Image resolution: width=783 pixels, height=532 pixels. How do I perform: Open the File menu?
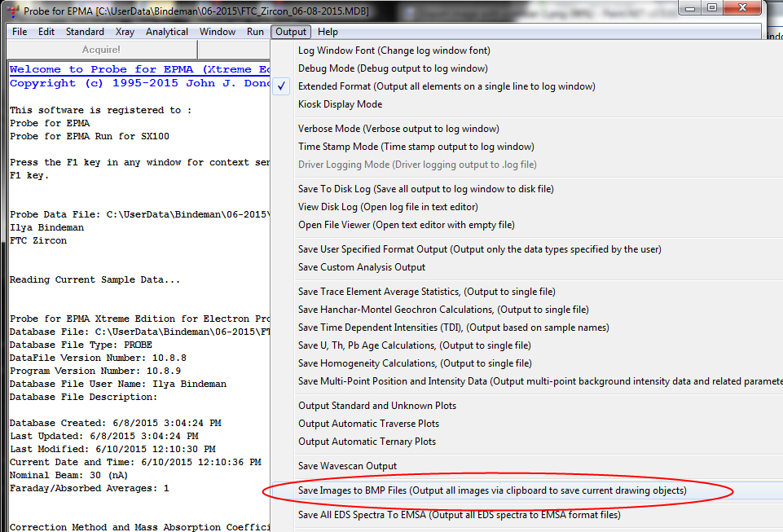20,32
